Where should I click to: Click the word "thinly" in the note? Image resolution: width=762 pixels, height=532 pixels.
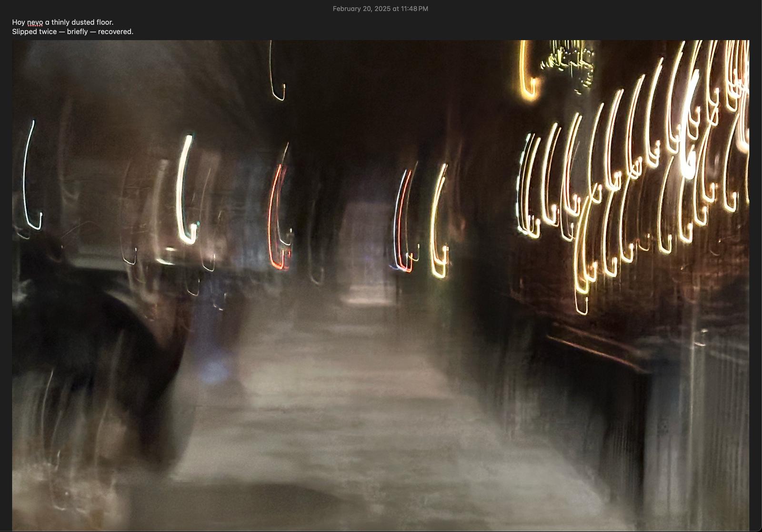point(60,22)
